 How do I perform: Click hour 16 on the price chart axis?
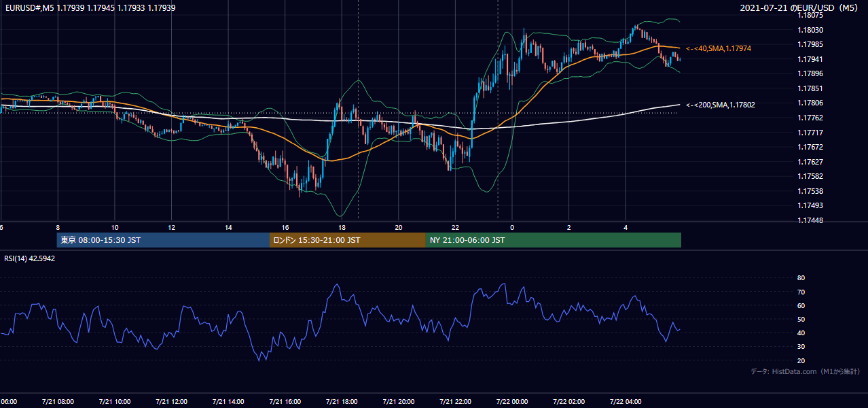(x=285, y=228)
